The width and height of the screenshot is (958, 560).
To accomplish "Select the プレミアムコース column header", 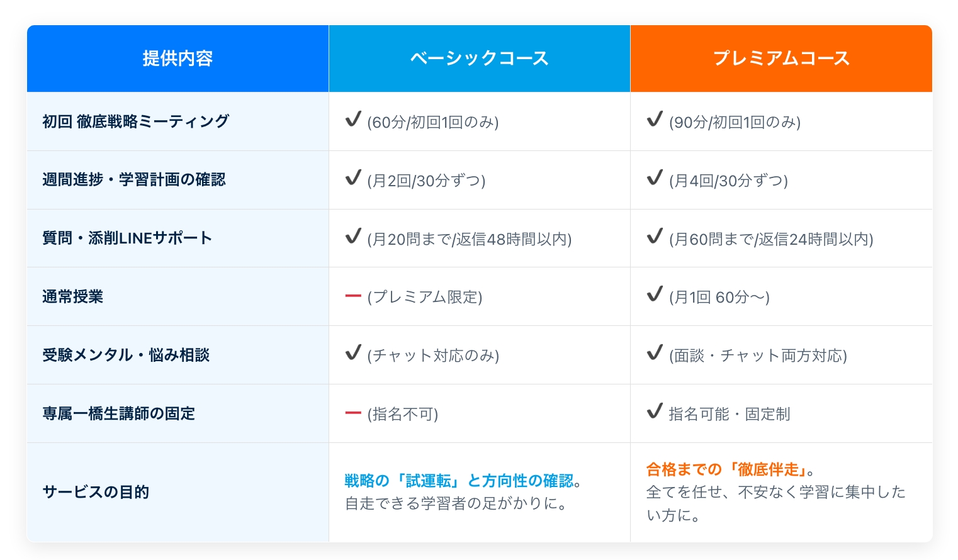I will 781,58.
